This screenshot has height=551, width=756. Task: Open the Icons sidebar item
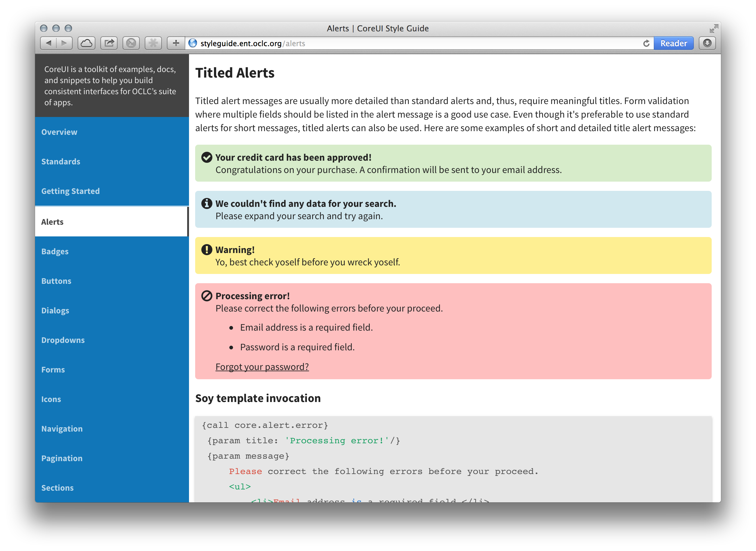coord(112,399)
